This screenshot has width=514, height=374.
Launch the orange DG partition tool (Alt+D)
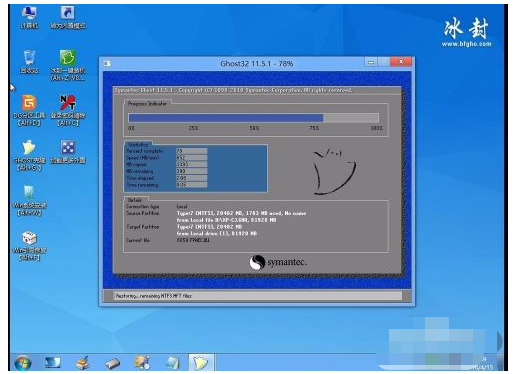(29, 110)
